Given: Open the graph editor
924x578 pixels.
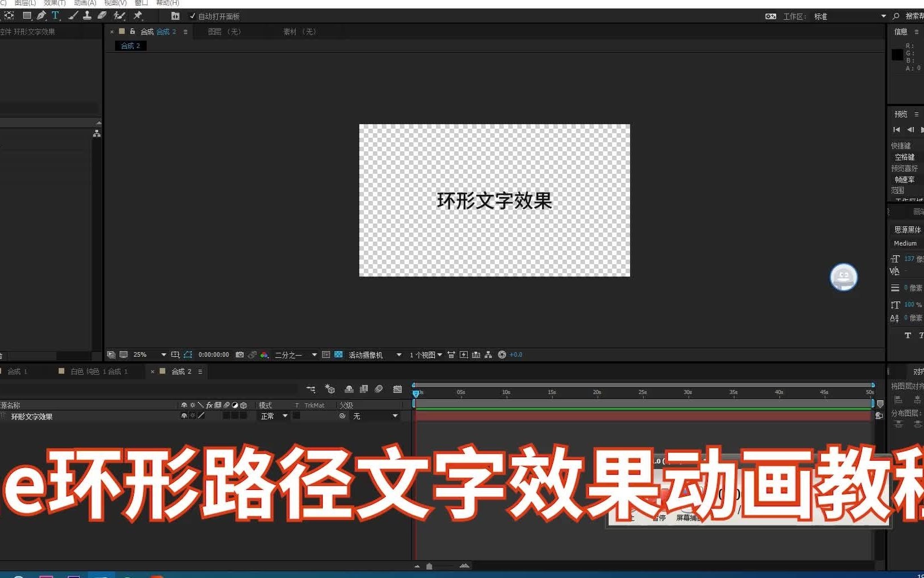Looking at the screenshot, I should tap(398, 389).
